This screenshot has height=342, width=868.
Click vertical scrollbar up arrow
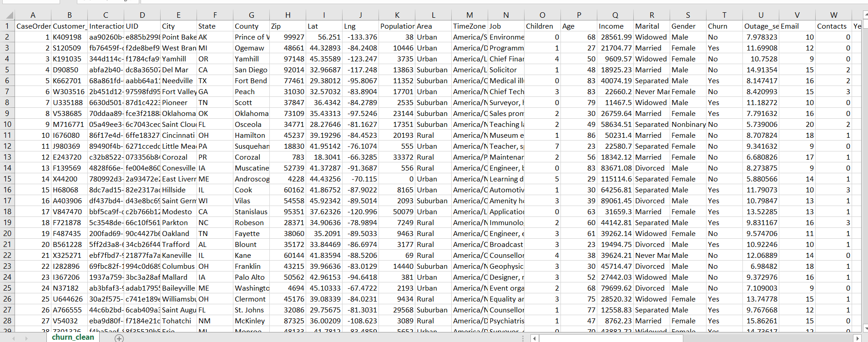[865, 15]
